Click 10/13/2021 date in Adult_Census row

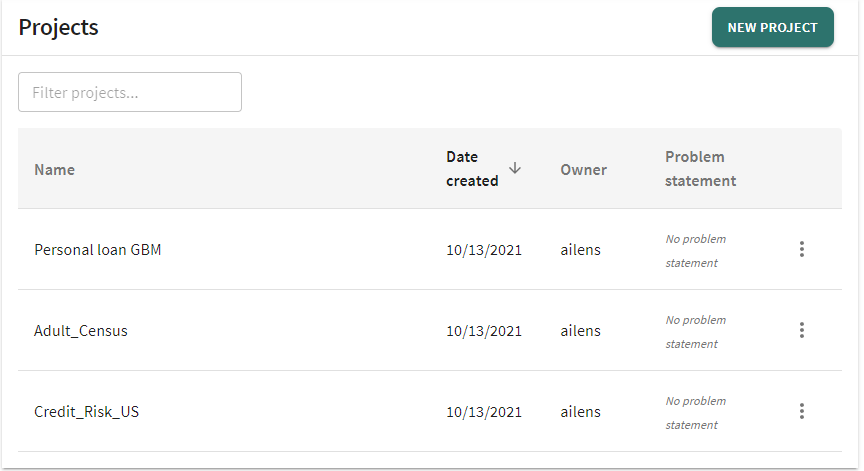484,331
